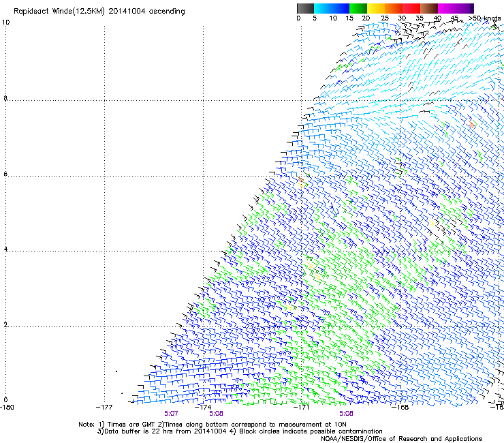
Task: Pick the magenta 40-45 knots legend segment
Action: click(447, 8)
